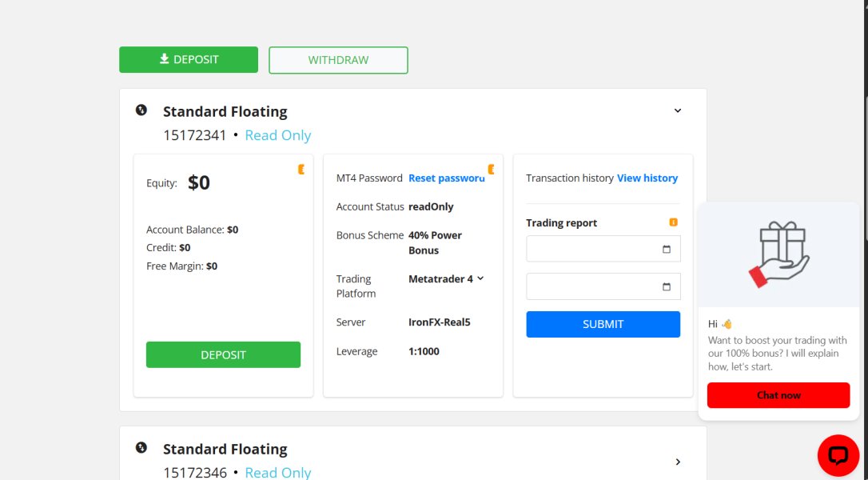Click the account icon beside Standard Floating 15172341

[x=141, y=110]
